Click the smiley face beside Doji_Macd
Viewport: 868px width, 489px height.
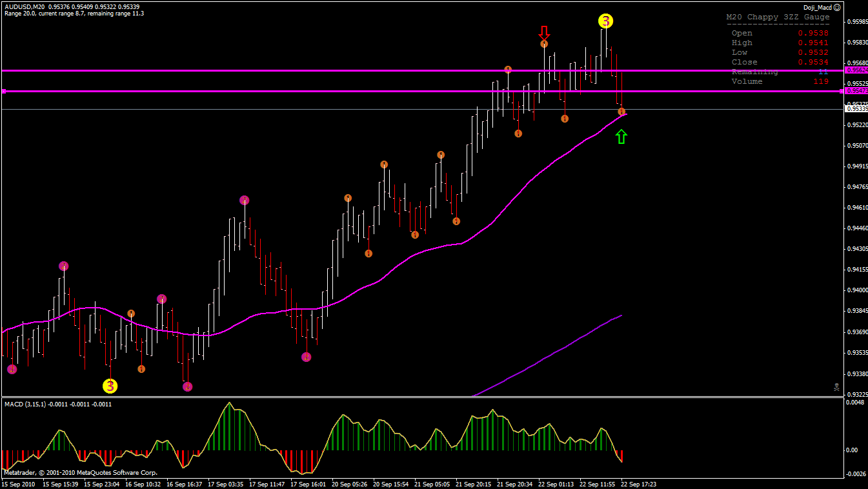[837, 7]
